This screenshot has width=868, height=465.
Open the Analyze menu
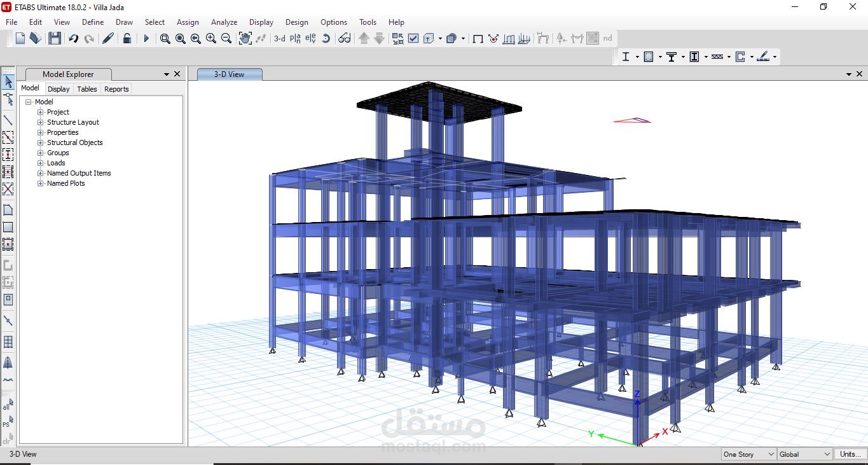[224, 22]
